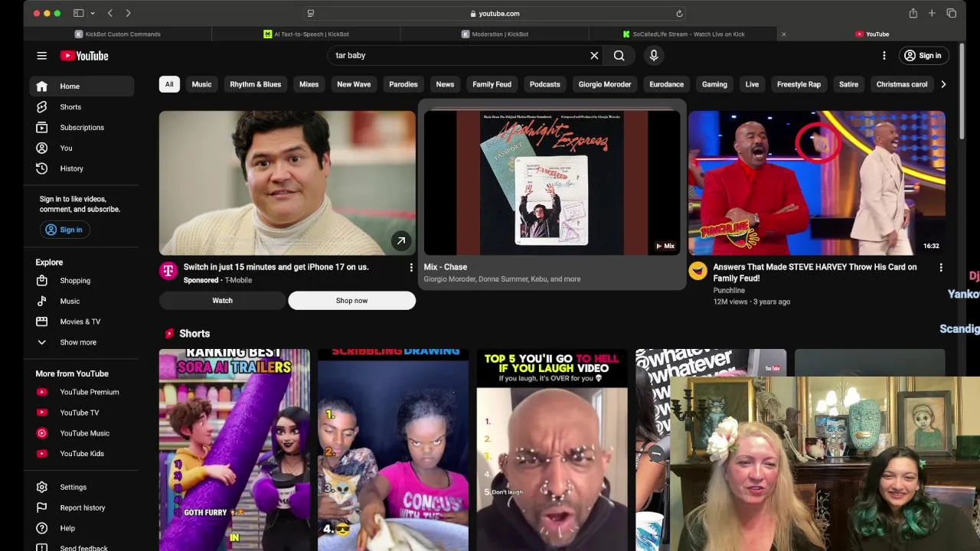Open YouTube TV link

pos(83,412)
